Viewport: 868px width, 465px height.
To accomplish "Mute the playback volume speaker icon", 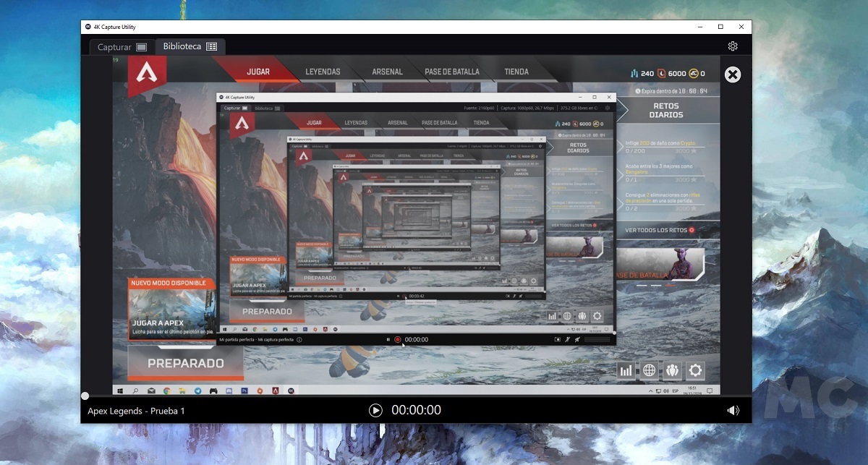I will [x=733, y=410].
